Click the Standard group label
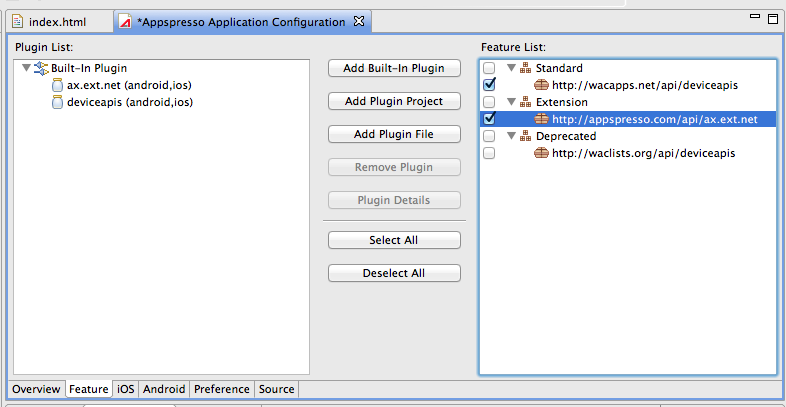The image size is (786, 407). click(x=559, y=68)
